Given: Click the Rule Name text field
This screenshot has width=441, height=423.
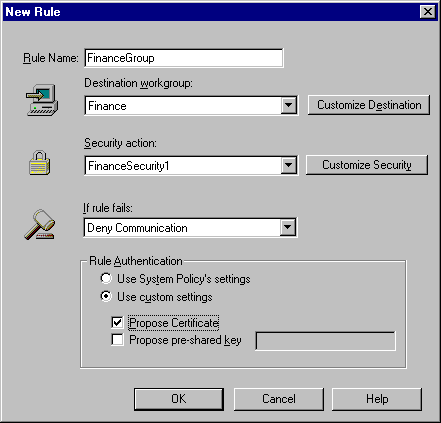Looking at the screenshot, I should [x=184, y=58].
